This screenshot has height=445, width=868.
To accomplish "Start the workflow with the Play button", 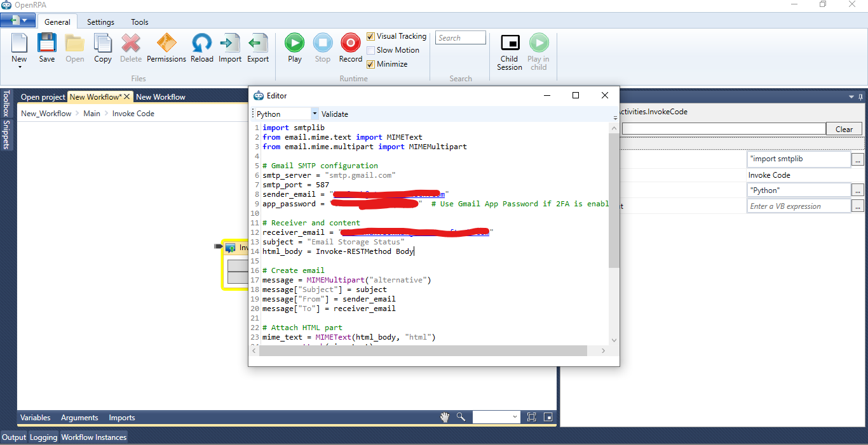I will (x=295, y=43).
